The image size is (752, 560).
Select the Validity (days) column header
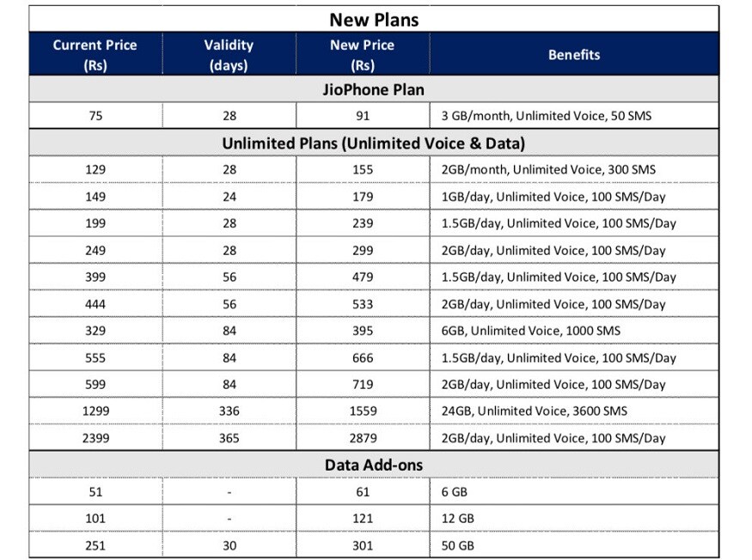(x=229, y=54)
